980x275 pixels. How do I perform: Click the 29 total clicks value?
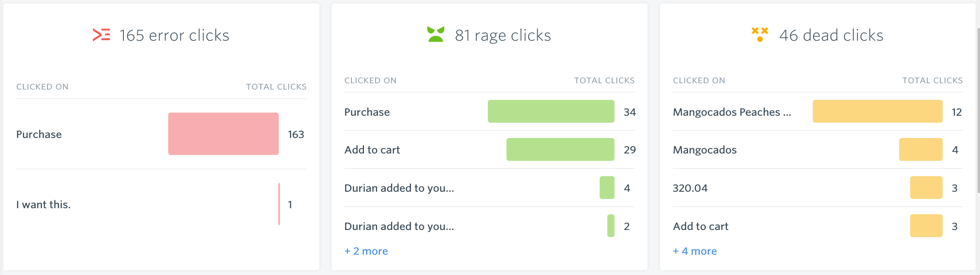coord(630,150)
